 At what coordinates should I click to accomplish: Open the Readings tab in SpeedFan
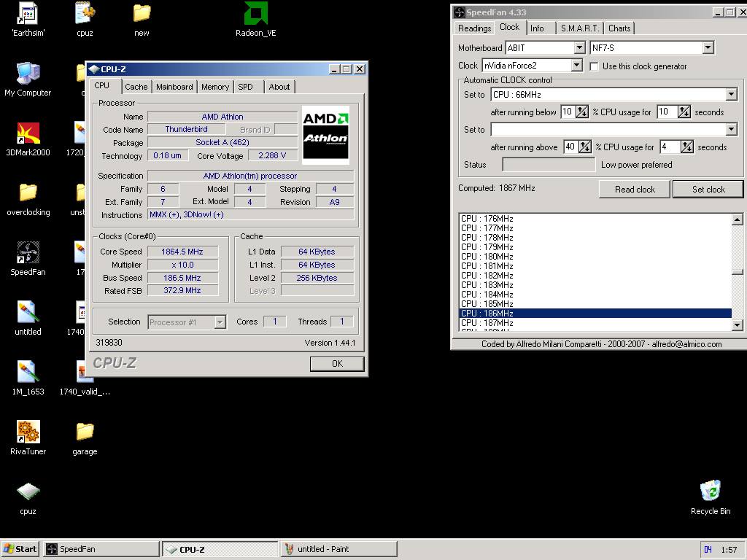[x=474, y=28]
